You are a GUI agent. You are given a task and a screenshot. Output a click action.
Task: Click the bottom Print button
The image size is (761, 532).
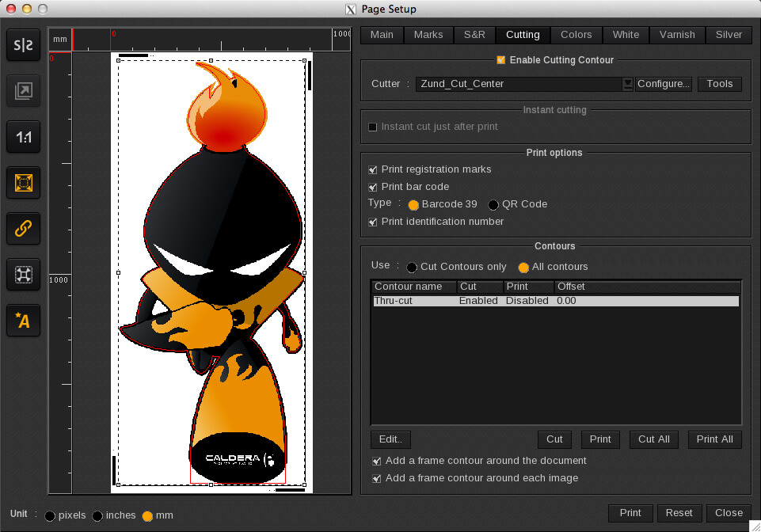630,514
